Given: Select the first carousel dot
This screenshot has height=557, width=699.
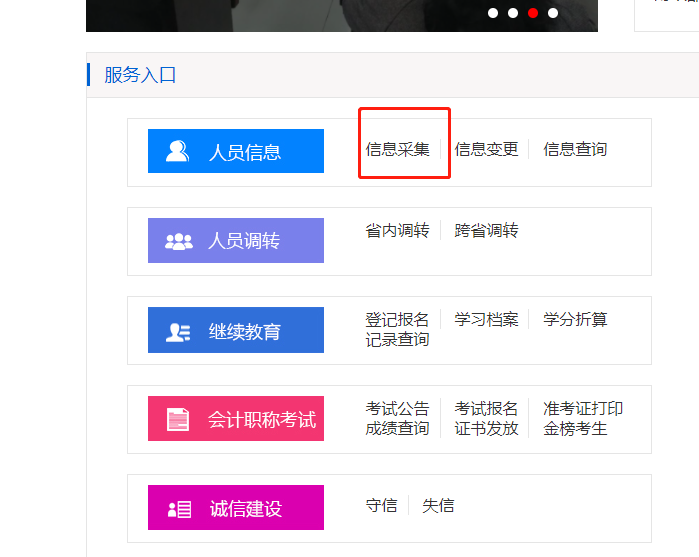Looking at the screenshot, I should click(x=493, y=13).
